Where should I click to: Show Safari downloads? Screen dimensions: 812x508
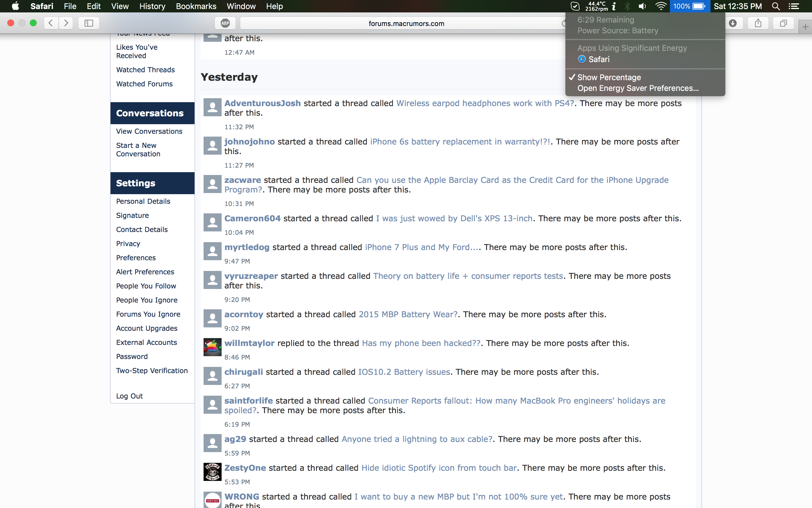(x=733, y=23)
